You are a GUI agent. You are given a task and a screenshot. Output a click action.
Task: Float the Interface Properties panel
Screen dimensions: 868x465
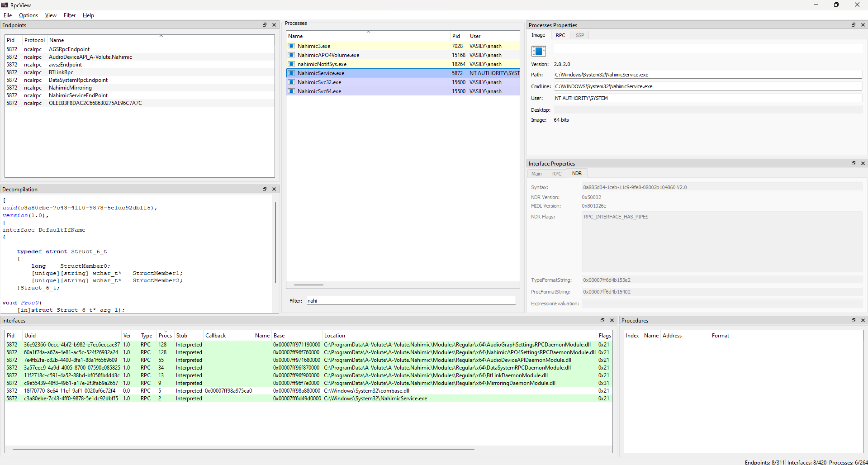854,163
